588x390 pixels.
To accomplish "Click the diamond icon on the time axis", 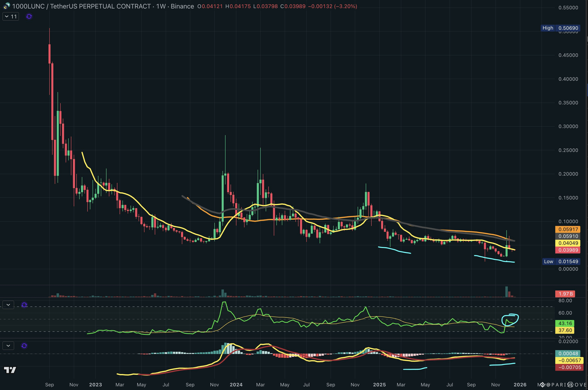I will tap(543, 385).
